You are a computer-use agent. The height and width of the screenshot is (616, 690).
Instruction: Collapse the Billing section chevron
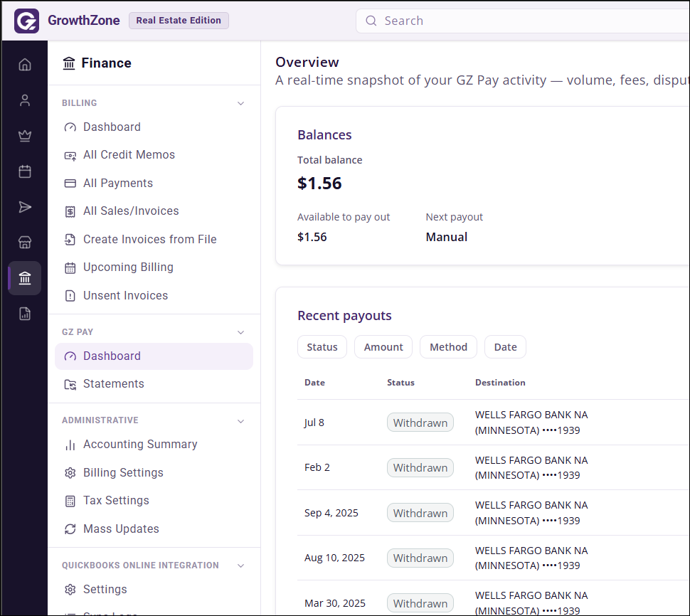pos(240,103)
